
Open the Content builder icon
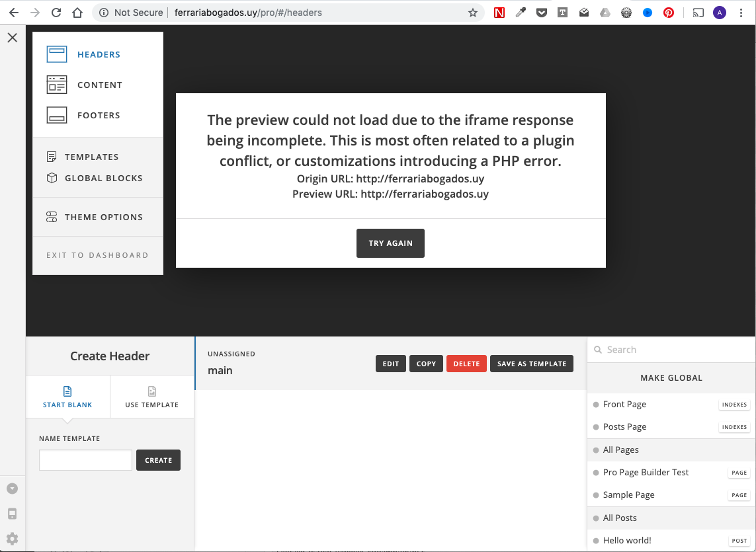57,85
